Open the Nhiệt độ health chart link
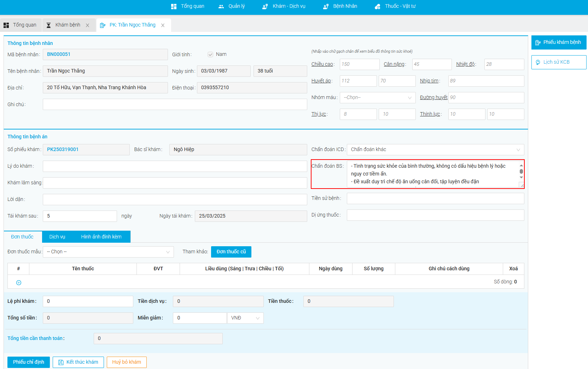Viewport: 588px width, 369px height. point(465,64)
